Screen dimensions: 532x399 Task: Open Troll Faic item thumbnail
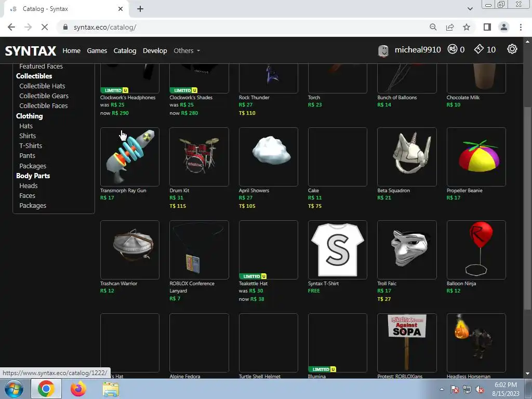point(407,250)
